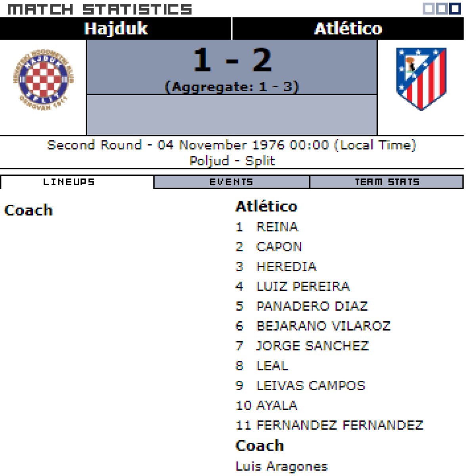Show the Team Stats tab
Screen dimensions: 469x476
[387, 182]
